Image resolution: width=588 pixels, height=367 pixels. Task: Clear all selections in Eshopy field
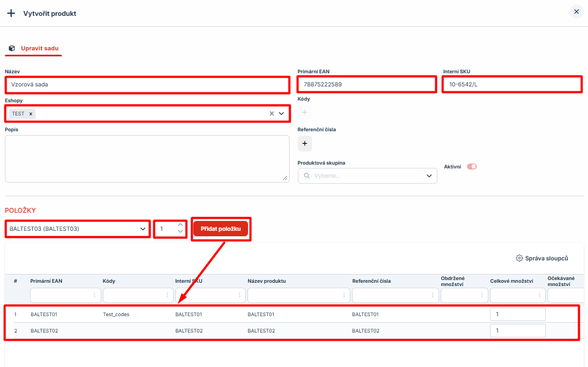pos(272,114)
